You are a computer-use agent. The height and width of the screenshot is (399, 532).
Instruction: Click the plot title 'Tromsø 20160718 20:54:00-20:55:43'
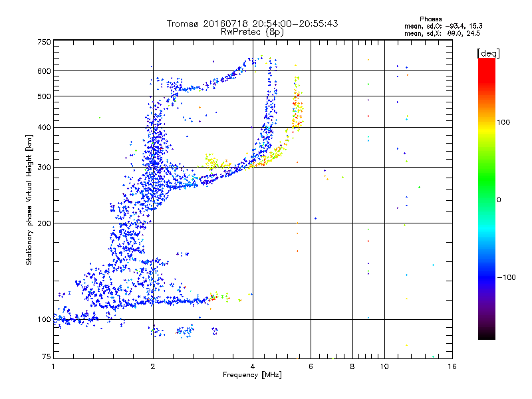[x=252, y=23]
